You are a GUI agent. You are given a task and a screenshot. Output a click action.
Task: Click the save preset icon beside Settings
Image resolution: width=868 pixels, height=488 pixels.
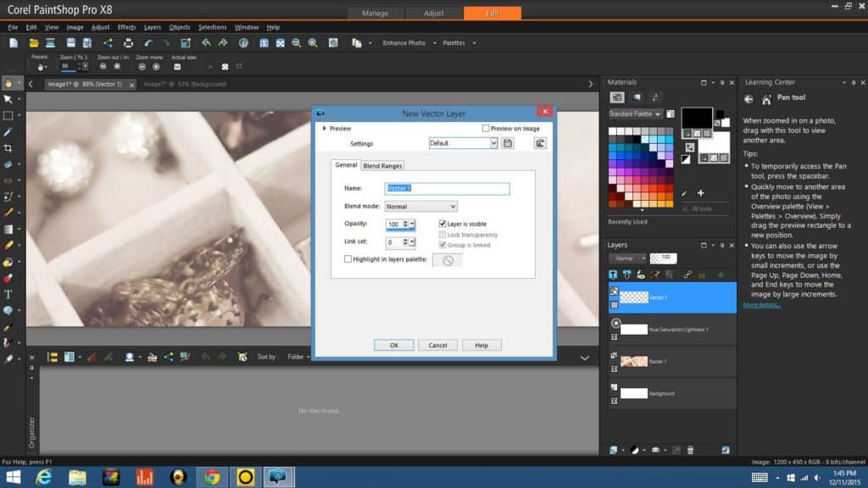click(x=508, y=143)
